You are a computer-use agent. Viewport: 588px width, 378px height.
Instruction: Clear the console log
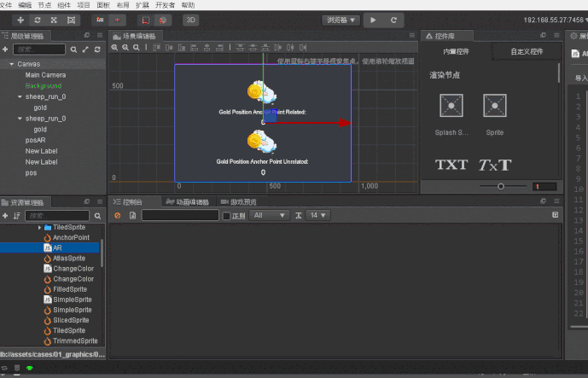[x=118, y=216]
